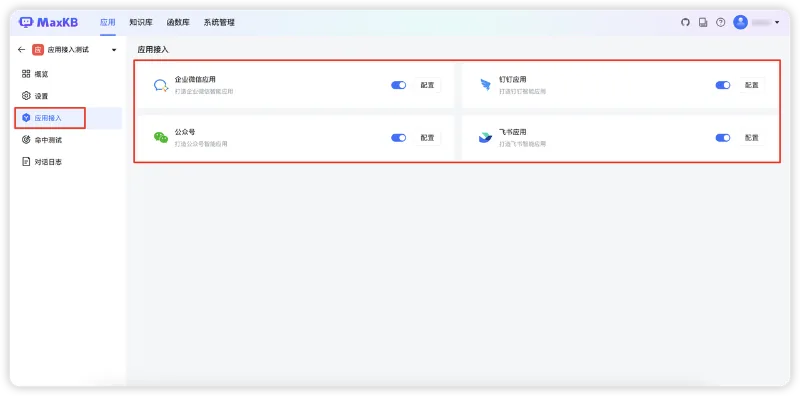The width and height of the screenshot is (800, 396).
Task: Click the 飞书应用 logo icon
Action: 485,138
